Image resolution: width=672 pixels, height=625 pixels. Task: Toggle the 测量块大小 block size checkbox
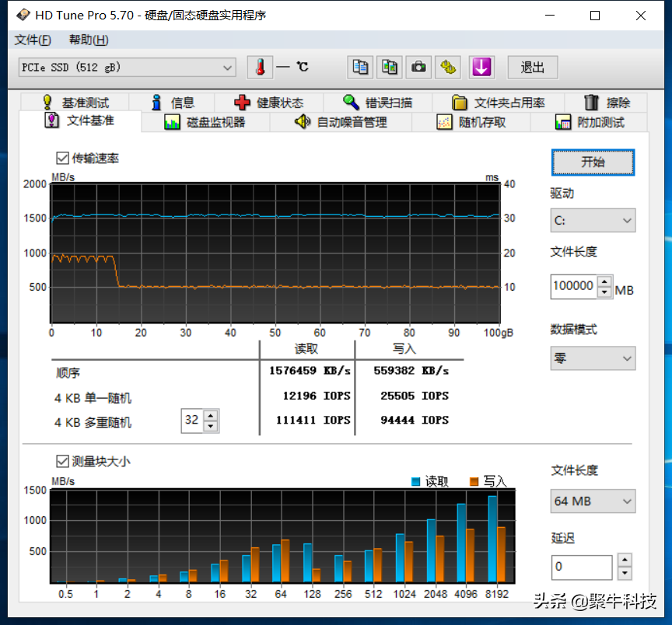click(x=63, y=461)
